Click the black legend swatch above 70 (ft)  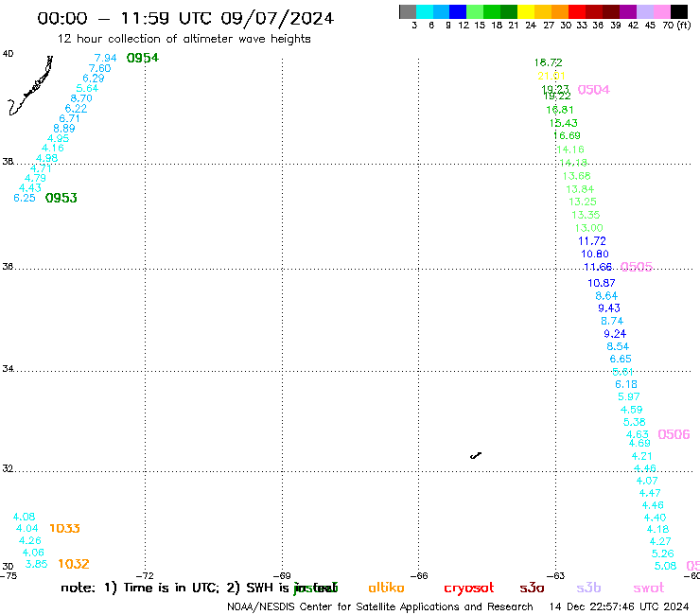coord(679,11)
